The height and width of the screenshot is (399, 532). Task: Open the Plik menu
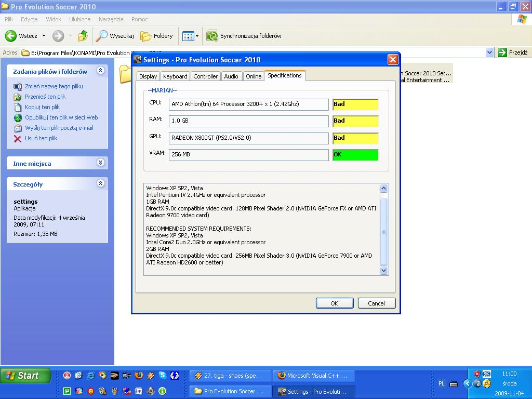coord(9,19)
